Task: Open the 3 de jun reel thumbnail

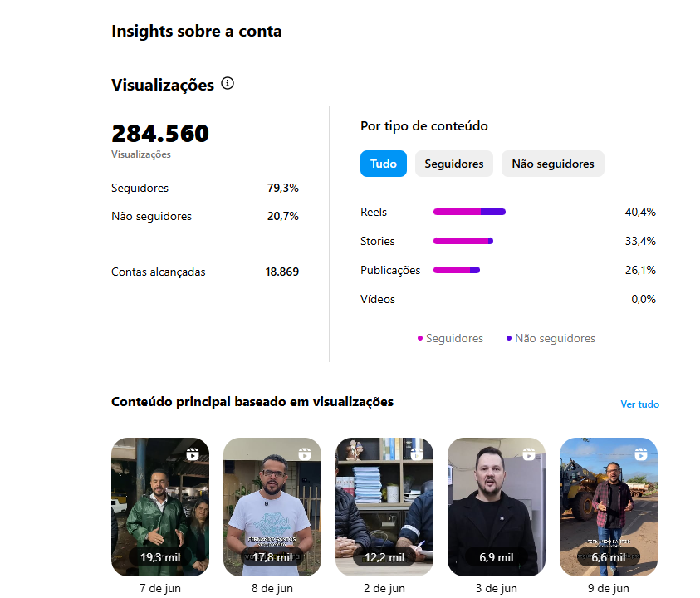Action: (x=497, y=507)
